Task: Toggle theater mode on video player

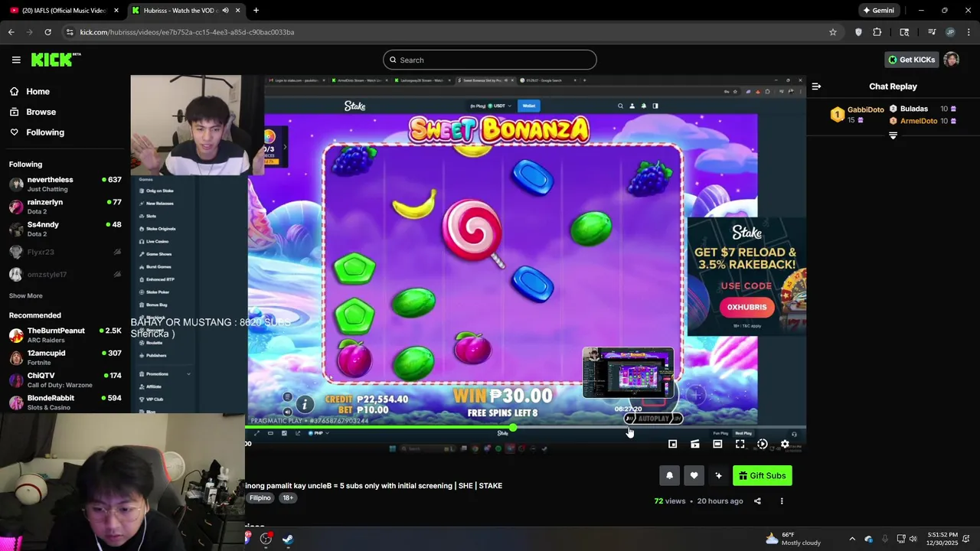Action: click(717, 444)
